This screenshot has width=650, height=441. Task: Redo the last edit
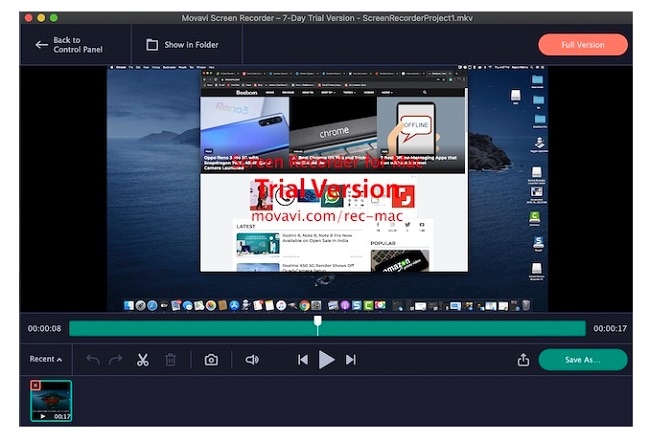[116, 360]
